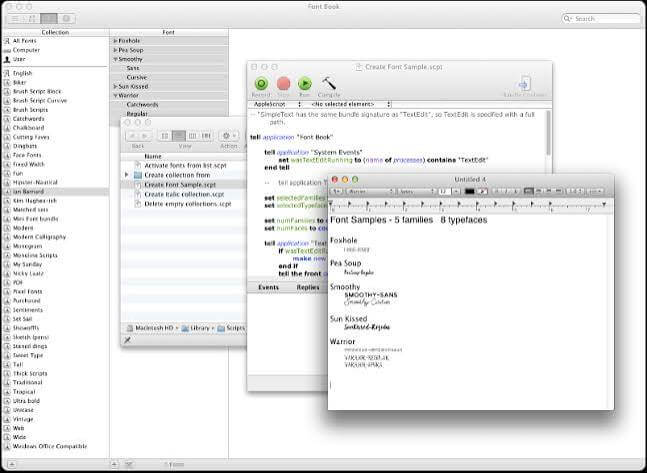Select 'Create Italic collection.scpt' file
This screenshot has height=473, width=647.
tap(184, 194)
